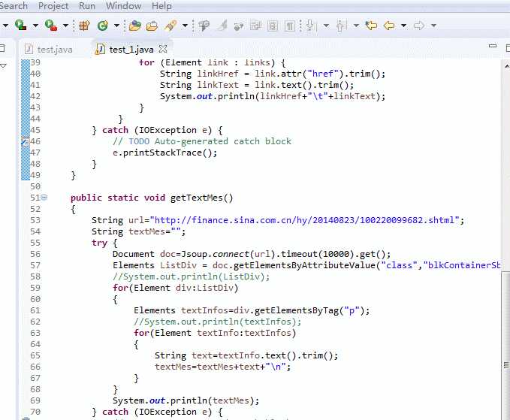Click the finance.sina.com.cn URL string
Viewport: 510px width, 420px height.
(x=304, y=220)
